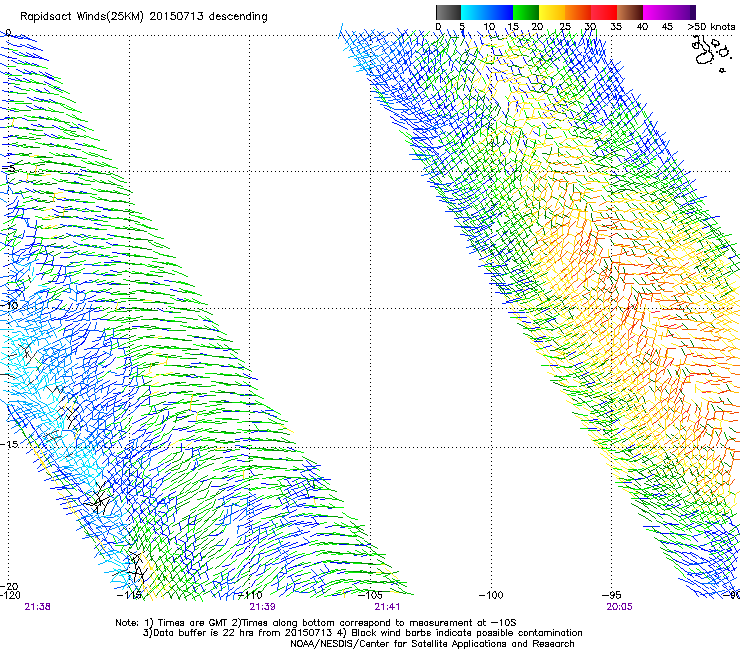Click the '-120' longitude axis label
The height and width of the screenshot is (650, 740).
tap(10, 595)
